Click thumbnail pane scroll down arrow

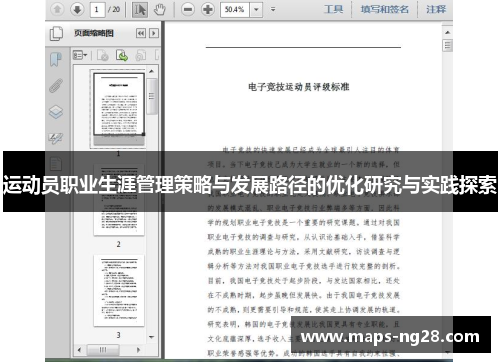(x=152, y=337)
